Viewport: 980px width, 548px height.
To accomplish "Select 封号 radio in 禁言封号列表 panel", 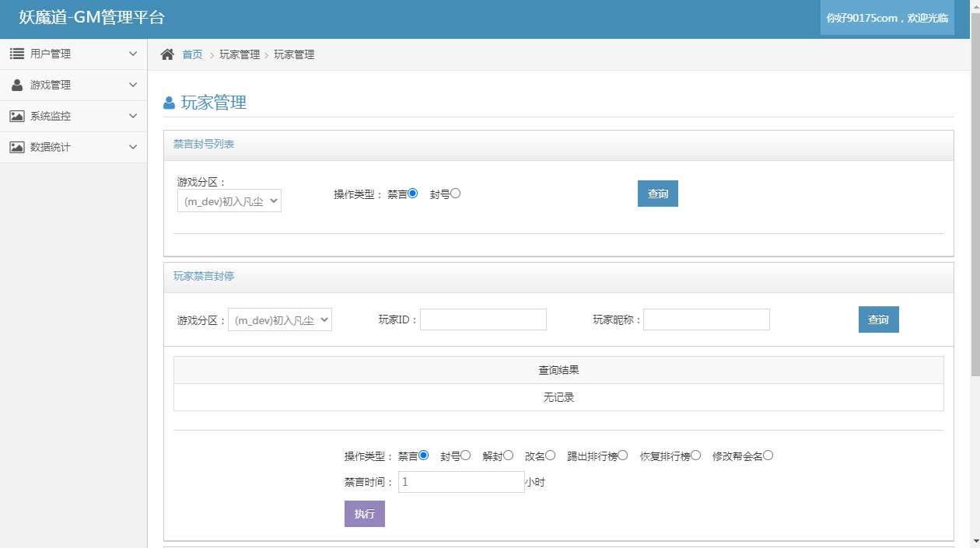I will click(x=456, y=194).
